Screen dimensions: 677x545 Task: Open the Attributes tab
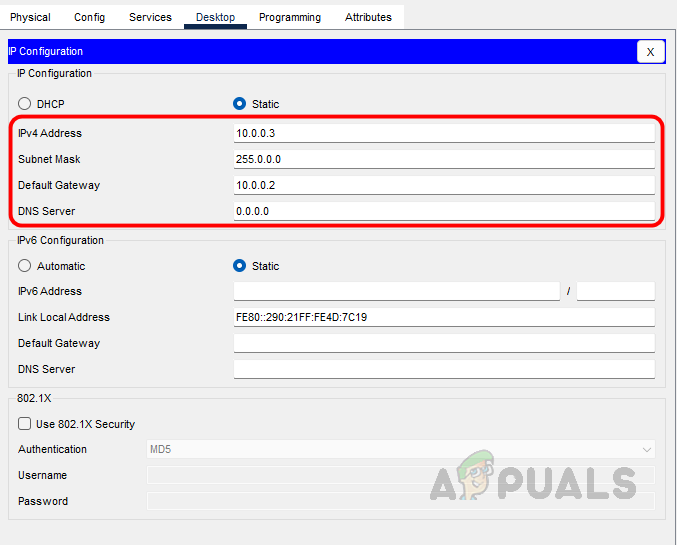(368, 17)
